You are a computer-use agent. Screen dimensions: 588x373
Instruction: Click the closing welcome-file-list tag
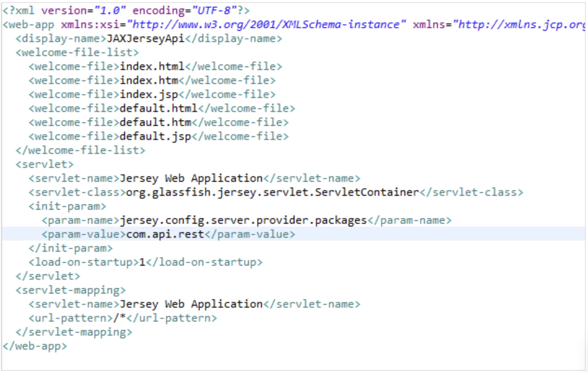coord(81,150)
